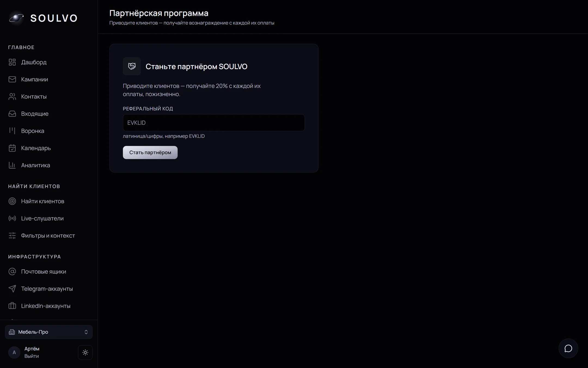
Task: Click the Аналитика bar chart icon
Action: pos(12,165)
